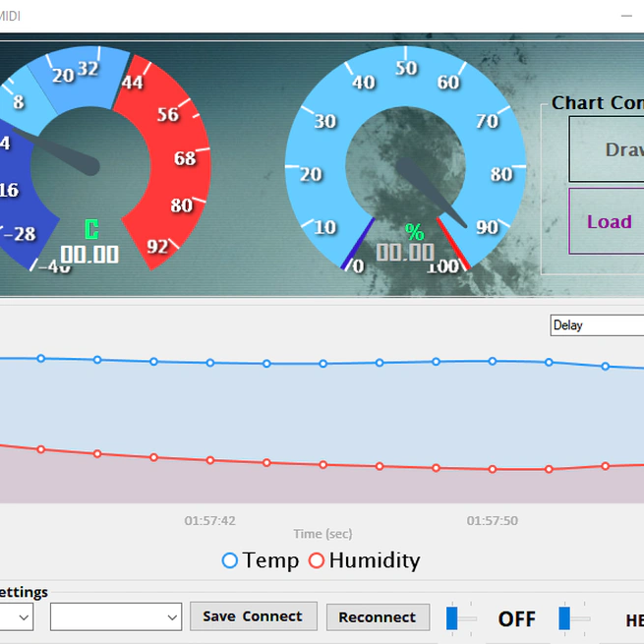Screen dimensions: 644x644
Task: Click the temperature gauge digital readout
Action: point(89,255)
